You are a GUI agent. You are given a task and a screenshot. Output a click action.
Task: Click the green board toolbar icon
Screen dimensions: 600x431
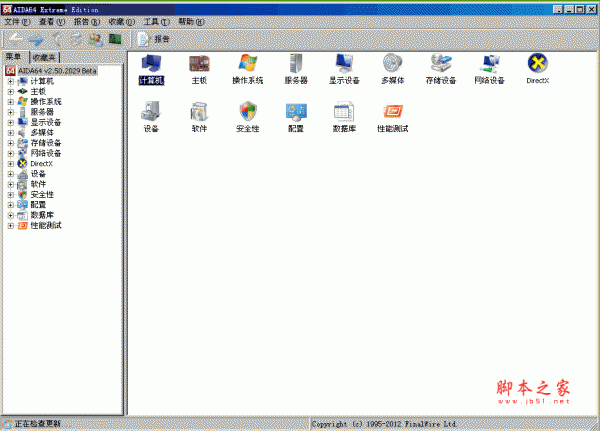click(x=115, y=39)
